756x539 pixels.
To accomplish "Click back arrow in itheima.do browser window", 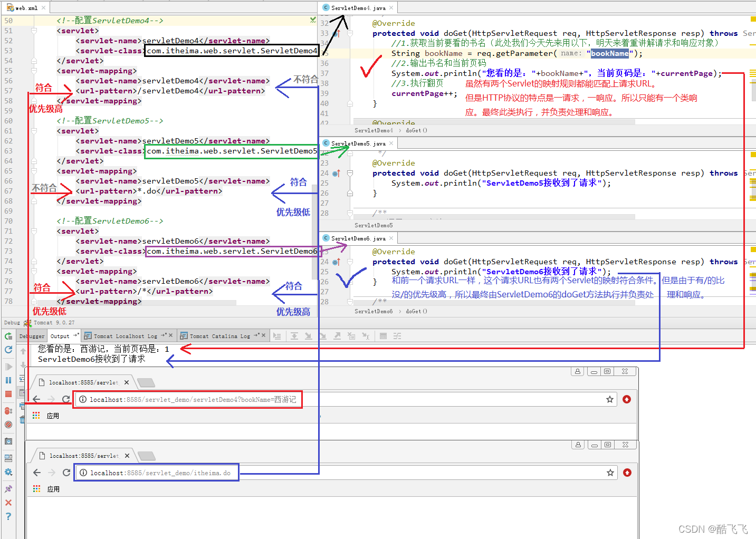I will tap(37, 473).
